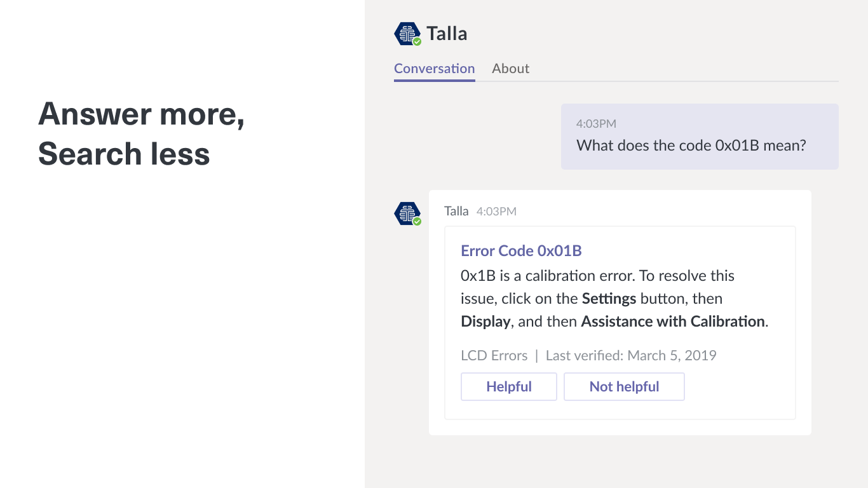
Task: Open the Error Code 0x01B link
Action: pos(521,251)
